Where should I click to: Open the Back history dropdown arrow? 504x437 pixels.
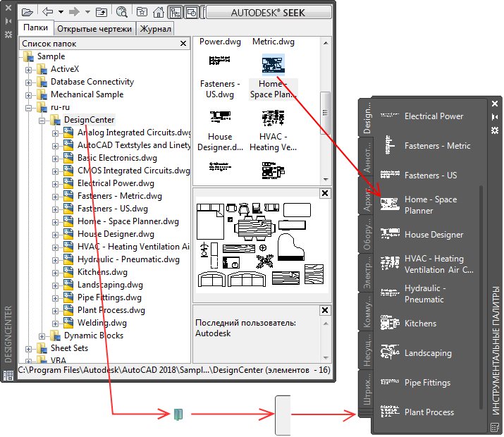(61, 12)
